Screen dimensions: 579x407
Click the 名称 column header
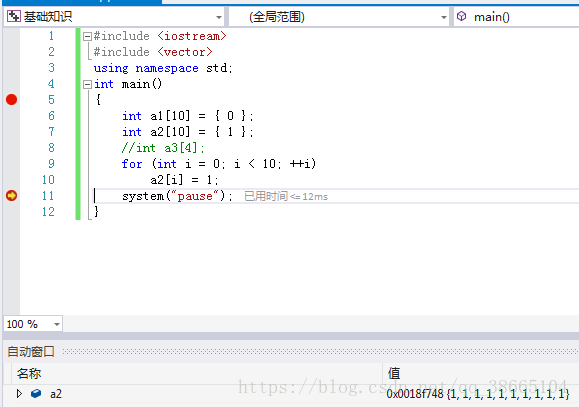pyautogui.click(x=29, y=373)
